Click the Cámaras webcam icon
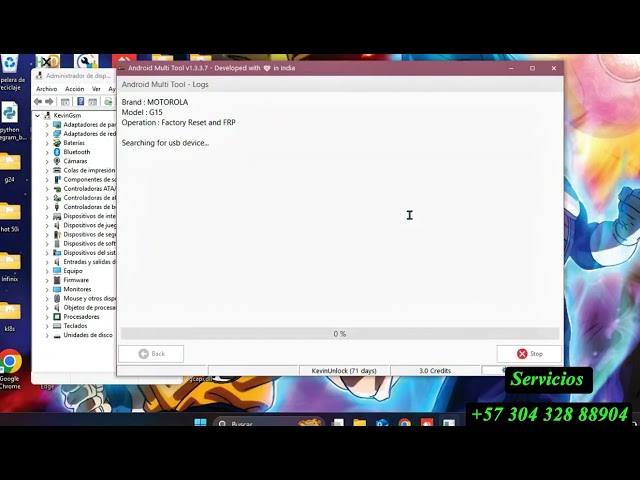Screen dimensions: 640x480 point(57,161)
